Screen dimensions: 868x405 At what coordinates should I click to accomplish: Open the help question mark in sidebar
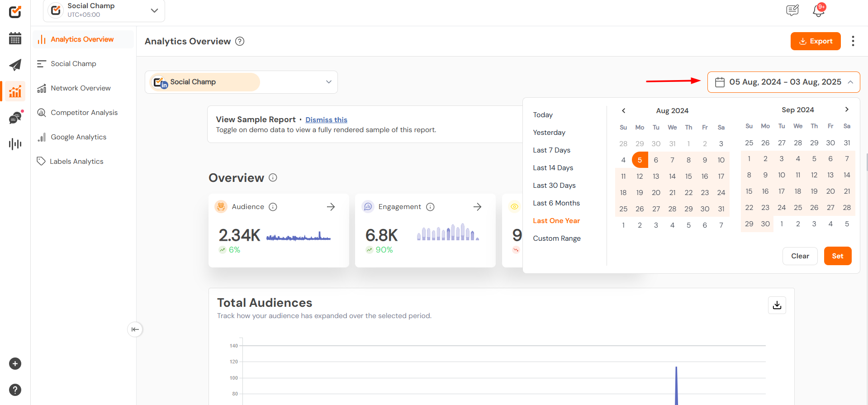coord(15,390)
